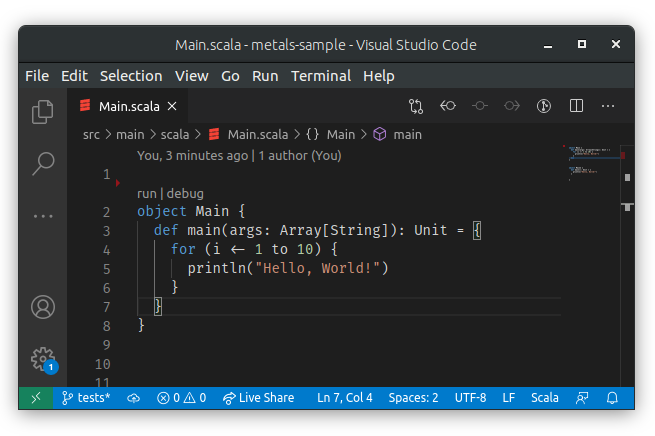Close the Main.scala tab
The width and height of the screenshot is (655, 436).
[172, 106]
